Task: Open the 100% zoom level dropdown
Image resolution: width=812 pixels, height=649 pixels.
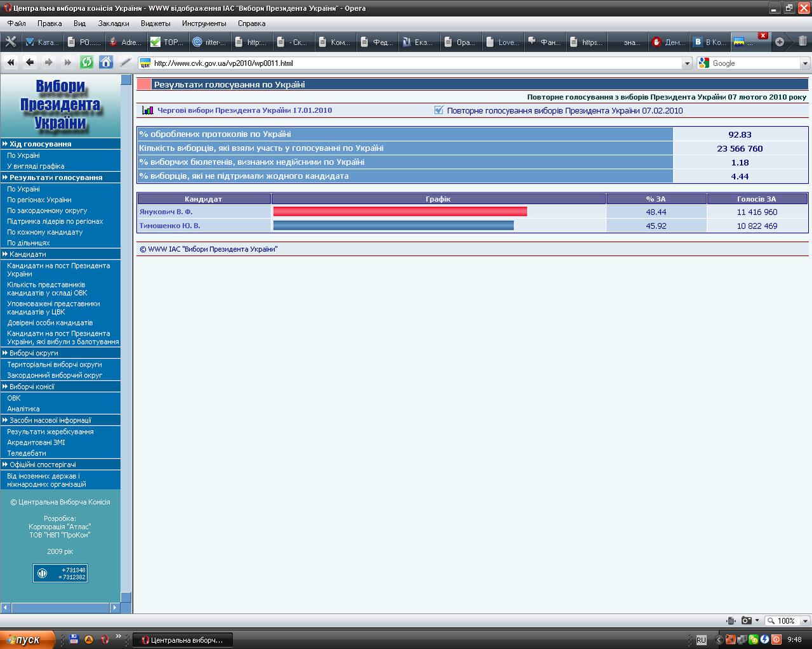Action: click(805, 621)
